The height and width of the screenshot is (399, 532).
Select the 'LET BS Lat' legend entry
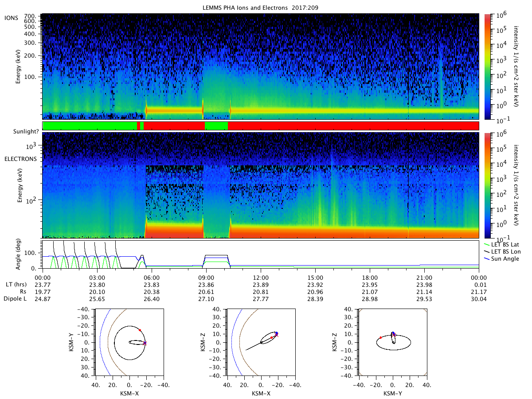point(505,245)
